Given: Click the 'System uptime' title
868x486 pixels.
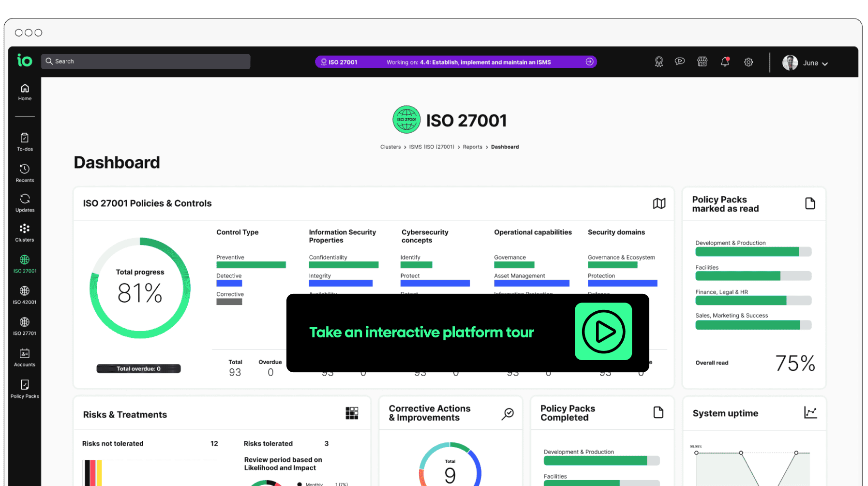Looking at the screenshot, I should pyautogui.click(x=725, y=413).
